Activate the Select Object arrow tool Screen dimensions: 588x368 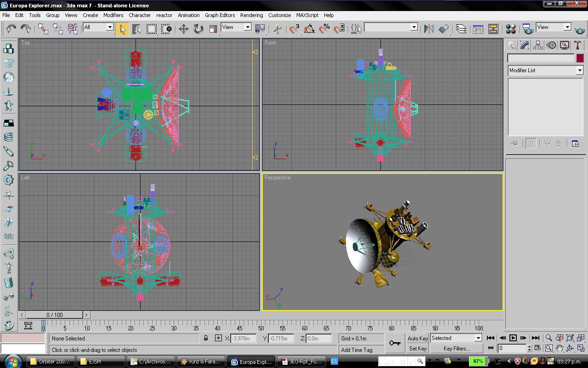pos(122,29)
